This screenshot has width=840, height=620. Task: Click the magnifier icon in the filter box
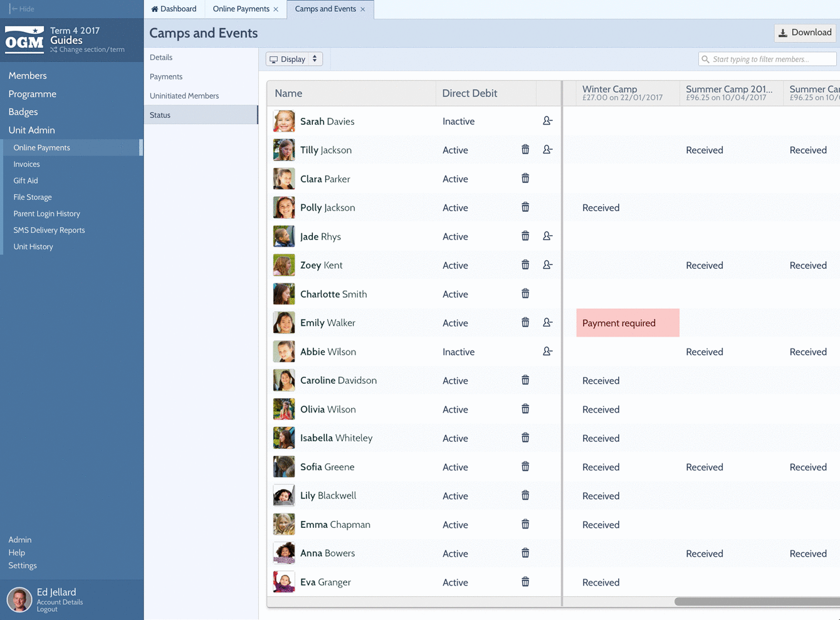706,58
